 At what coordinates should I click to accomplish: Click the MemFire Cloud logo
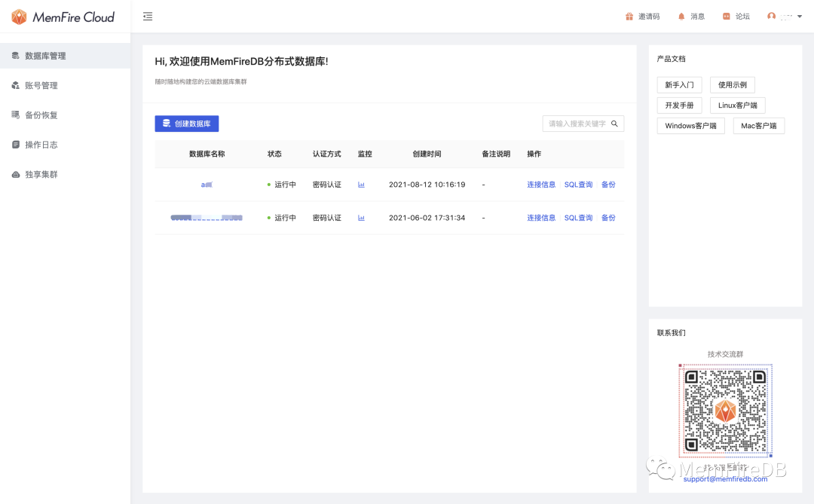(x=63, y=17)
